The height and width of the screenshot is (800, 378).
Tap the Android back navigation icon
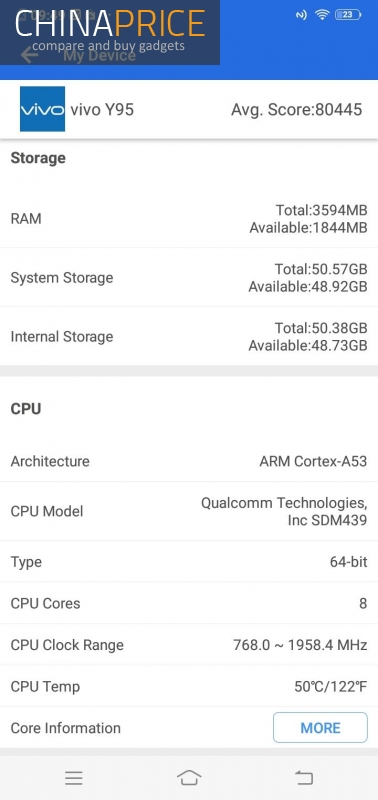tap(304, 778)
